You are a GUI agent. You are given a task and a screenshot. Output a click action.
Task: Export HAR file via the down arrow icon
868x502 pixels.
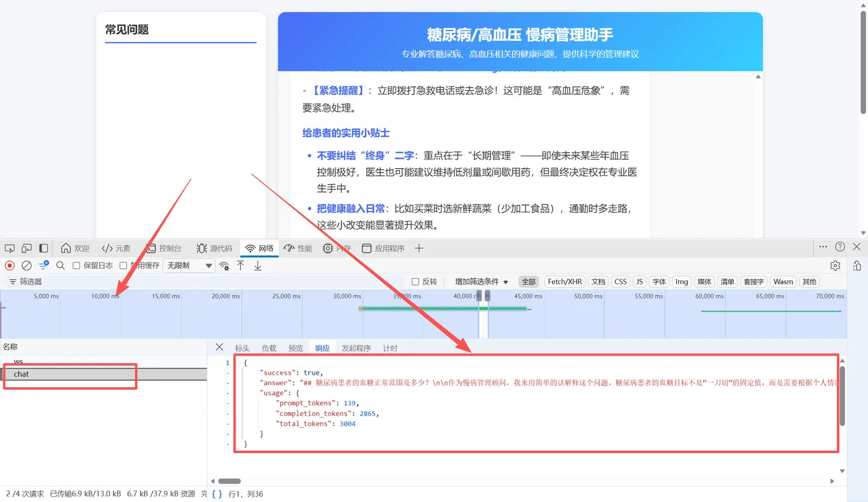point(257,265)
